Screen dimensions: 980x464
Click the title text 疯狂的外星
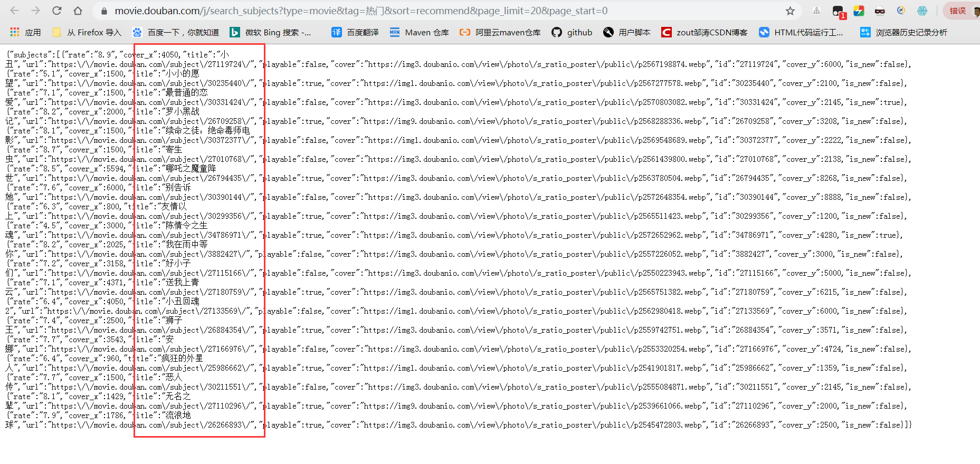coord(182,359)
